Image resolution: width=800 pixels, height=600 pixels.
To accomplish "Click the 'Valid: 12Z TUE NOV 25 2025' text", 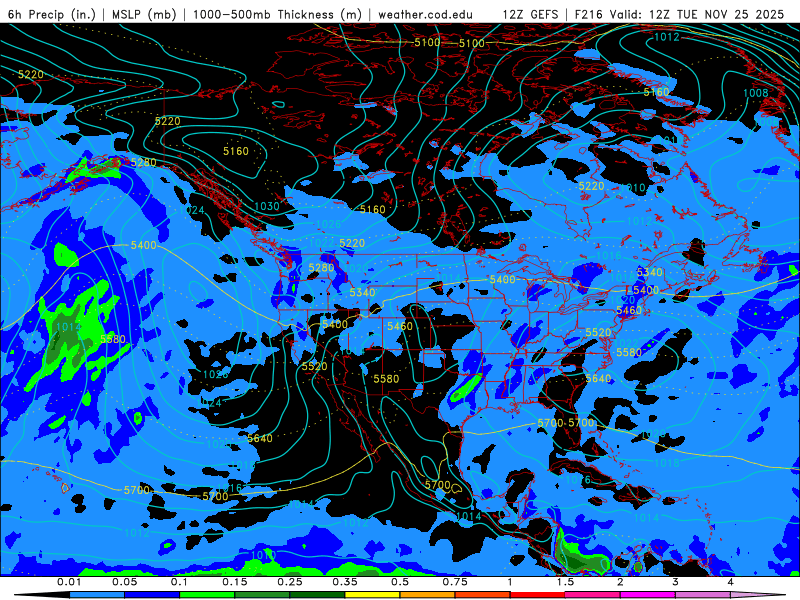I will [696, 14].
